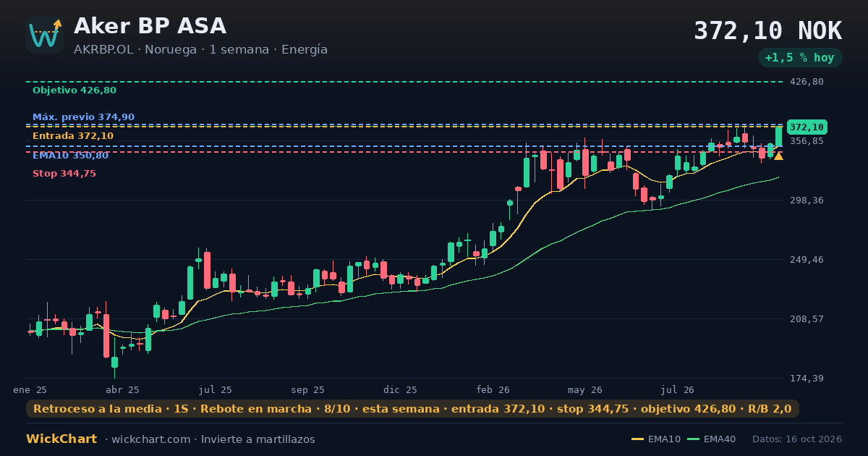This screenshot has height=456, width=868.
Task: Click the 298,36 price axis label
Action: point(807,200)
